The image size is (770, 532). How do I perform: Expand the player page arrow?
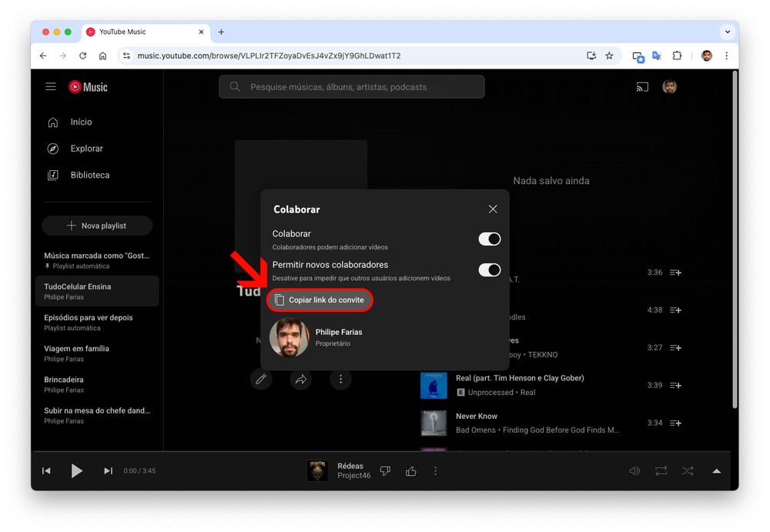tap(716, 471)
